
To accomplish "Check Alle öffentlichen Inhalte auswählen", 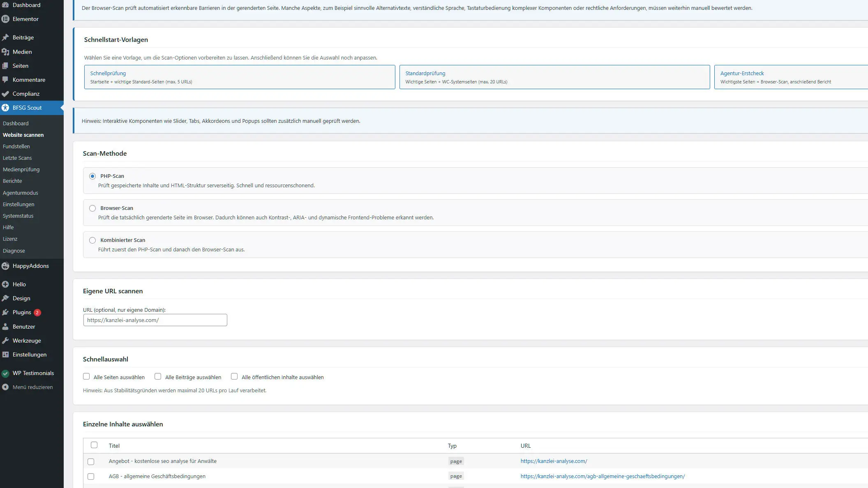I will [x=234, y=376].
